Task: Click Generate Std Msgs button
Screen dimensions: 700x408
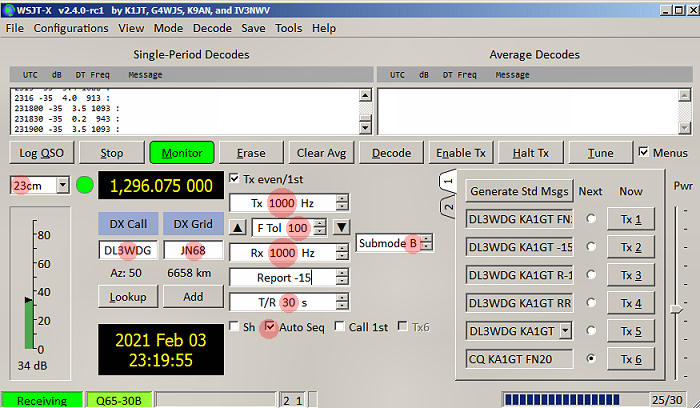Action: pyautogui.click(x=519, y=191)
